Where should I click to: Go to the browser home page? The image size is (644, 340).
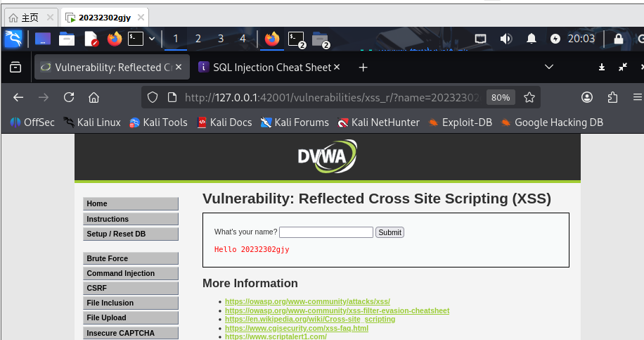(x=94, y=97)
